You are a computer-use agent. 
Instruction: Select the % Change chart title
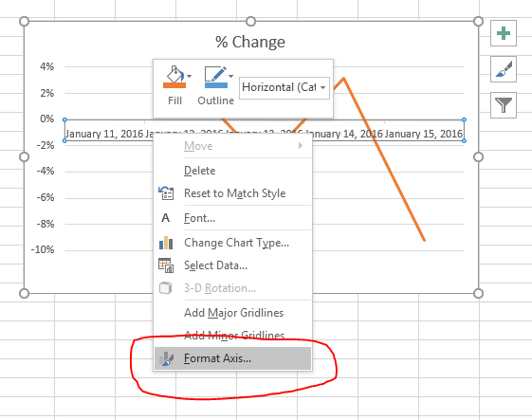(250, 42)
